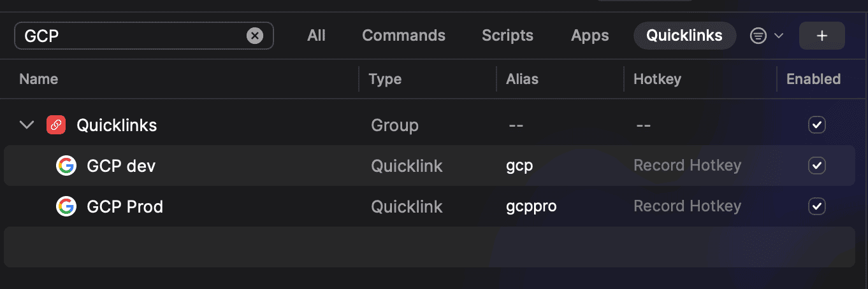The width and height of the screenshot is (868, 289).
Task: Collapse the Quicklinks group
Action: (27, 125)
